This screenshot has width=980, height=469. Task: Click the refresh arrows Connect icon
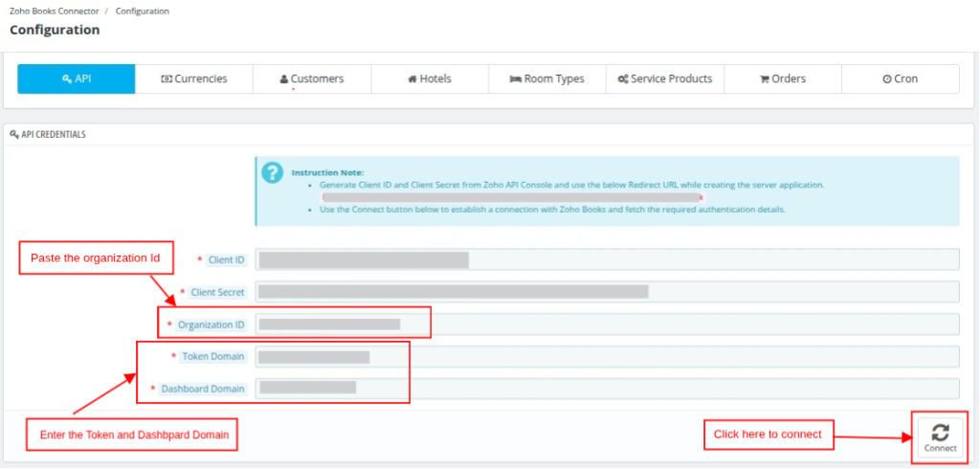[940, 433]
